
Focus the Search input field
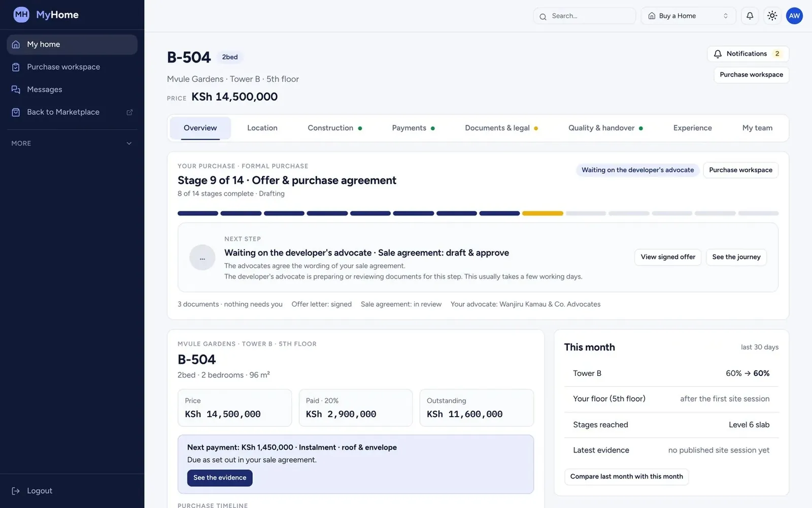pos(585,16)
